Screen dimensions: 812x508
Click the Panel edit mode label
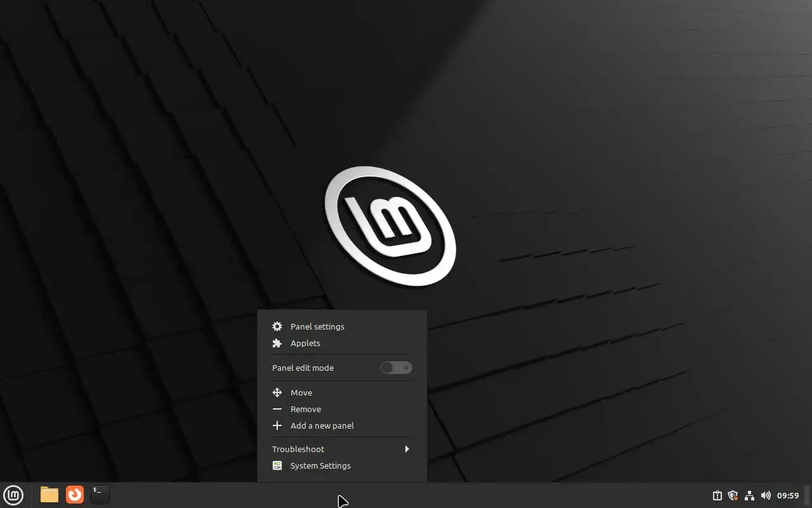(303, 368)
